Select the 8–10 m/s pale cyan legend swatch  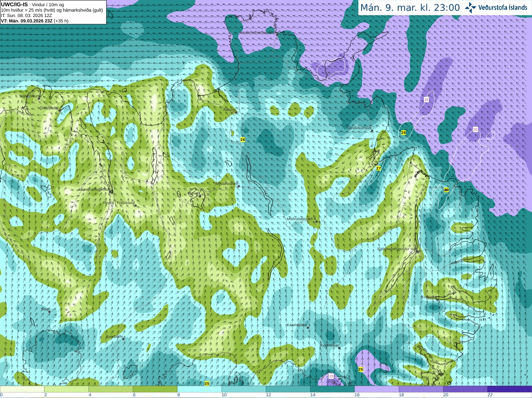coord(199,389)
